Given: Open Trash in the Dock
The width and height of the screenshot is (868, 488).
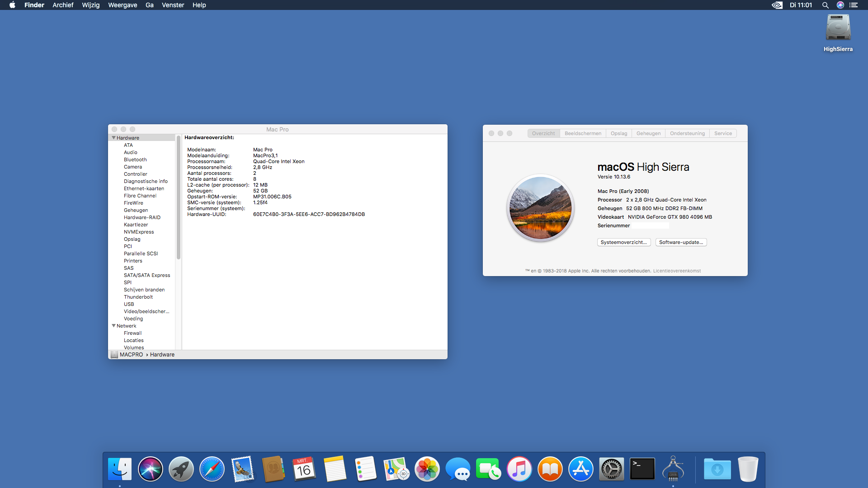Looking at the screenshot, I should (x=748, y=469).
